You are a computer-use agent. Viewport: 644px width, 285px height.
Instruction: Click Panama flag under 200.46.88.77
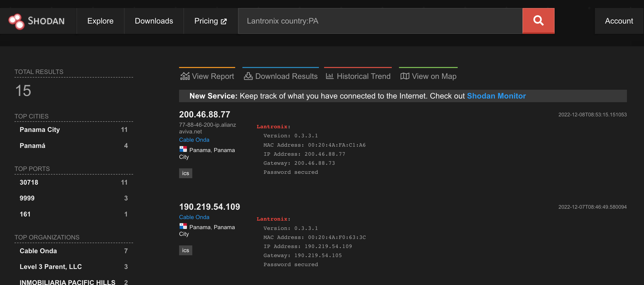[x=183, y=149]
